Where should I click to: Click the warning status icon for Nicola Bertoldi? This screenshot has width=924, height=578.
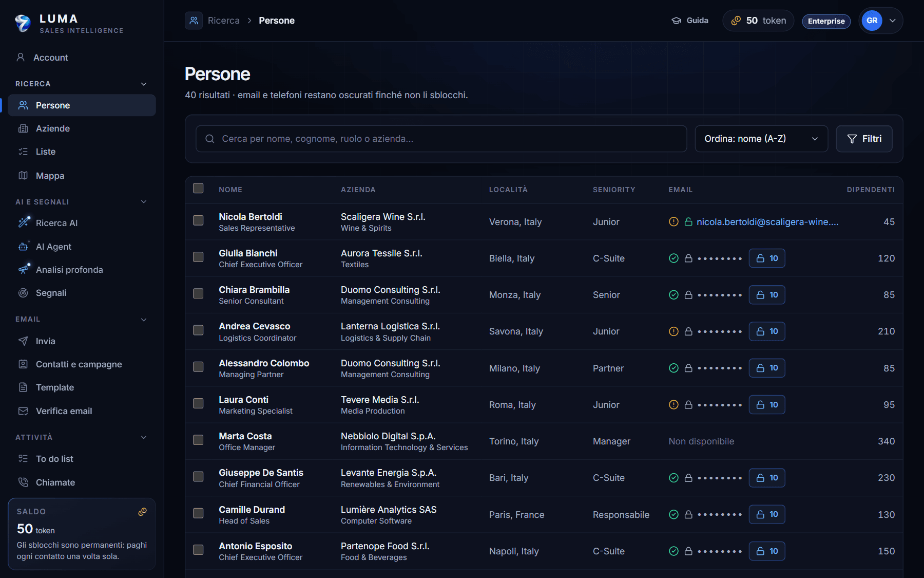(673, 222)
